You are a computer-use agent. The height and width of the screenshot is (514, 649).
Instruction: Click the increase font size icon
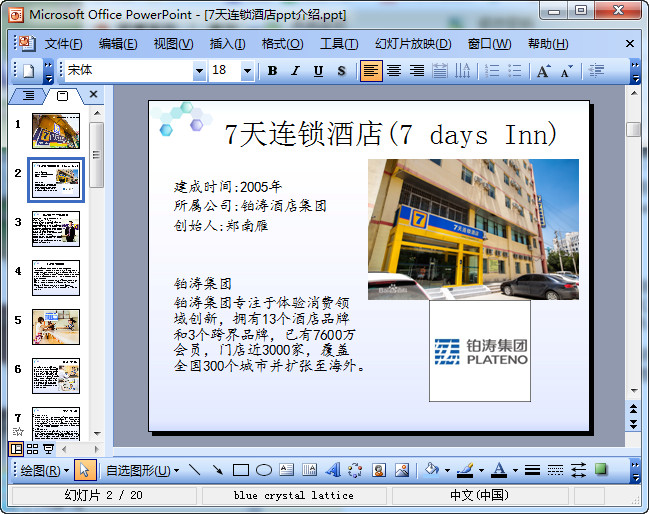543,71
